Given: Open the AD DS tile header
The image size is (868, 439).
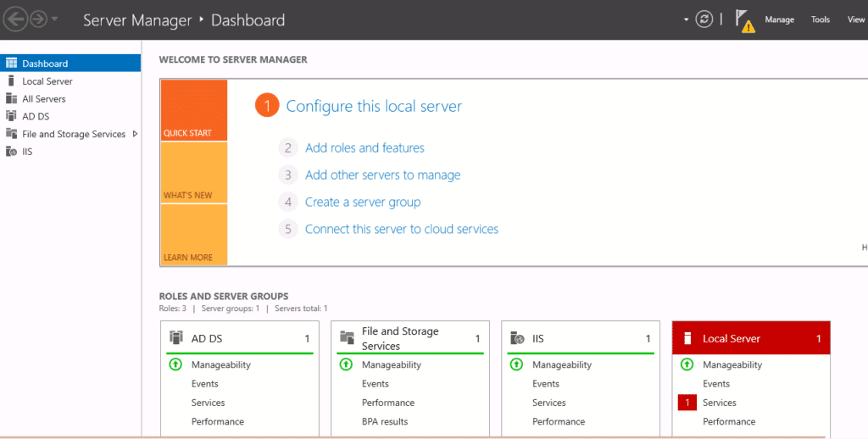Looking at the screenshot, I should [240, 338].
